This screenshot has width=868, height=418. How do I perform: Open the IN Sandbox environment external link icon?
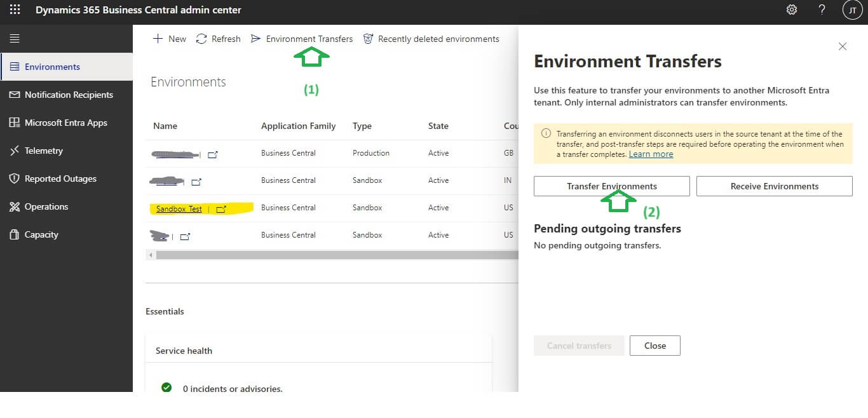196,182
